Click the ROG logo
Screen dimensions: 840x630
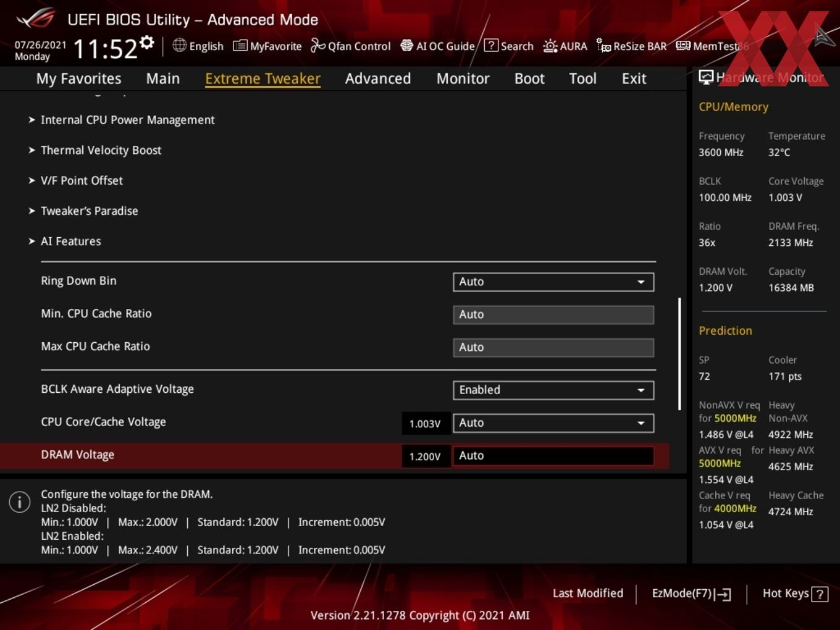click(x=36, y=19)
